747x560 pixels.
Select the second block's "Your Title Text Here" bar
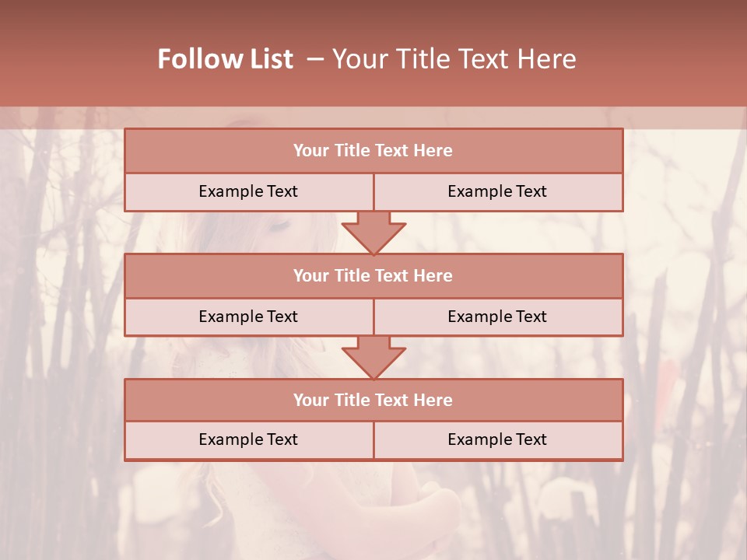pyautogui.click(x=373, y=275)
